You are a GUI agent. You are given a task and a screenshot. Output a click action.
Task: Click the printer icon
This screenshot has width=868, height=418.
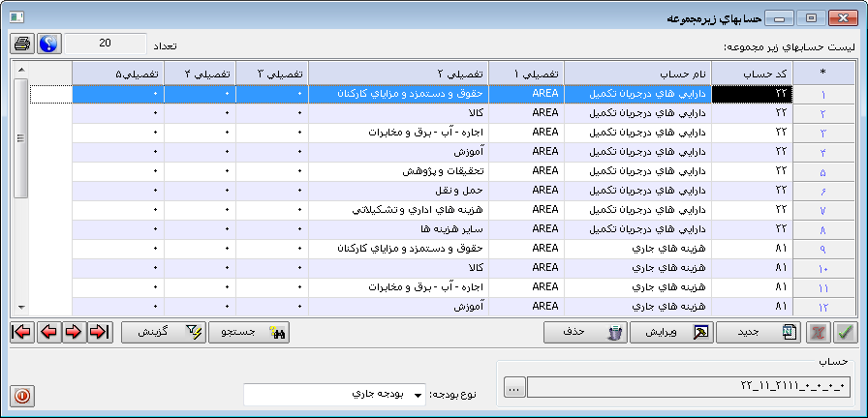click(22, 44)
